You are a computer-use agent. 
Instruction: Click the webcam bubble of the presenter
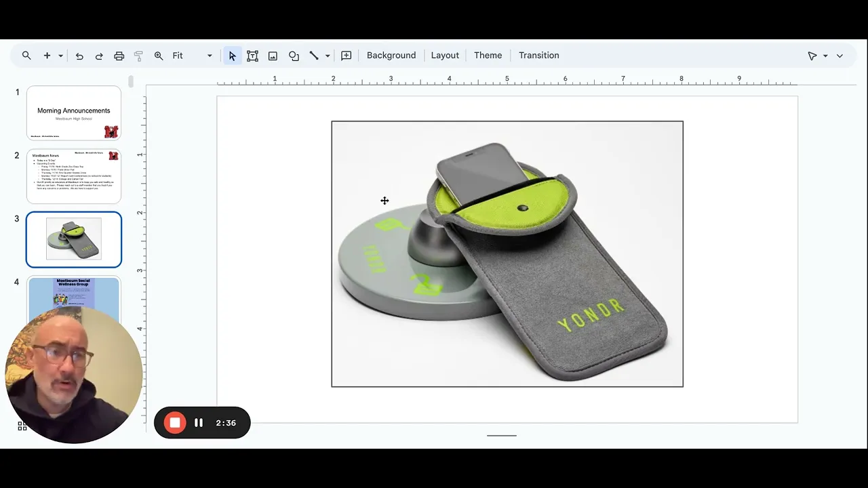pos(73,374)
